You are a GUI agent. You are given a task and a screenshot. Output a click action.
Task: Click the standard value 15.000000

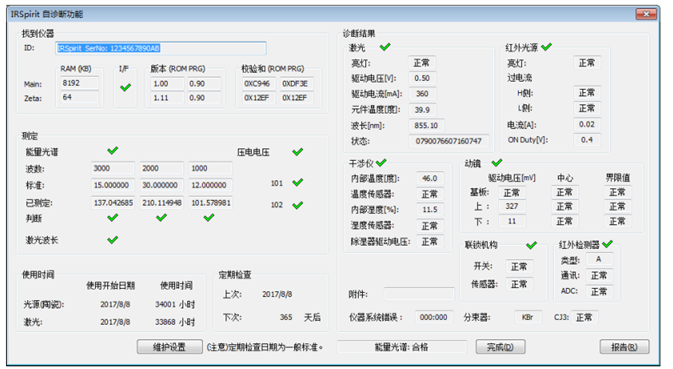(x=112, y=185)
